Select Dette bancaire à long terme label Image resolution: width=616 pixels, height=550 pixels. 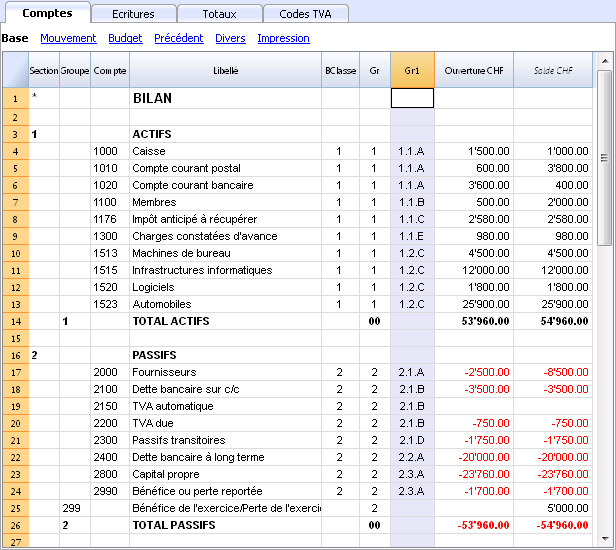coord(198,457)
